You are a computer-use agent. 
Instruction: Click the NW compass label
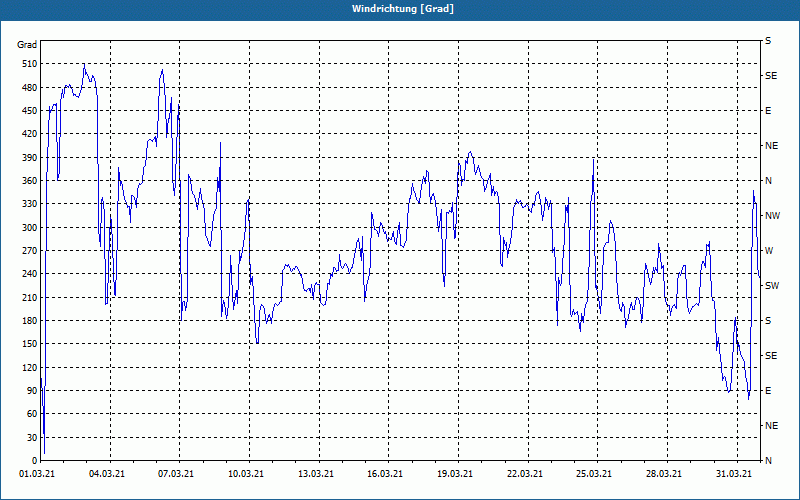point(773,216)
